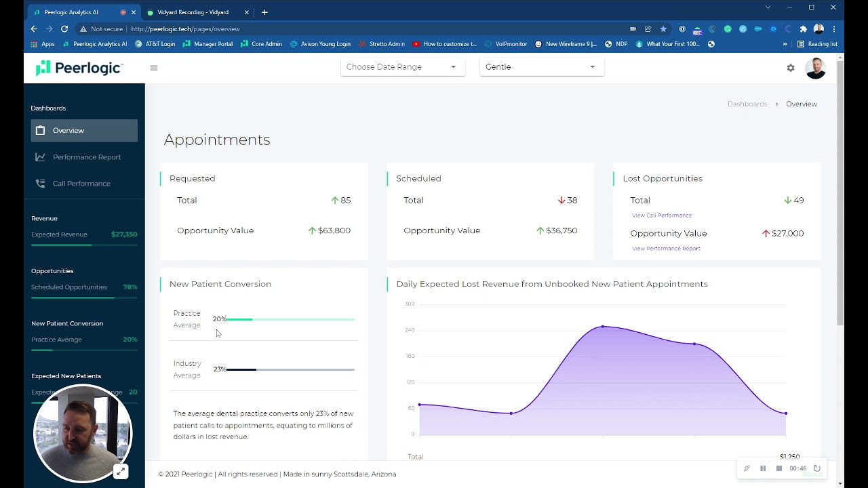The height and width of the screenshot is (488, 868).
Task: Open Chrome three-dot menu
Action: (x=834, y=29)
